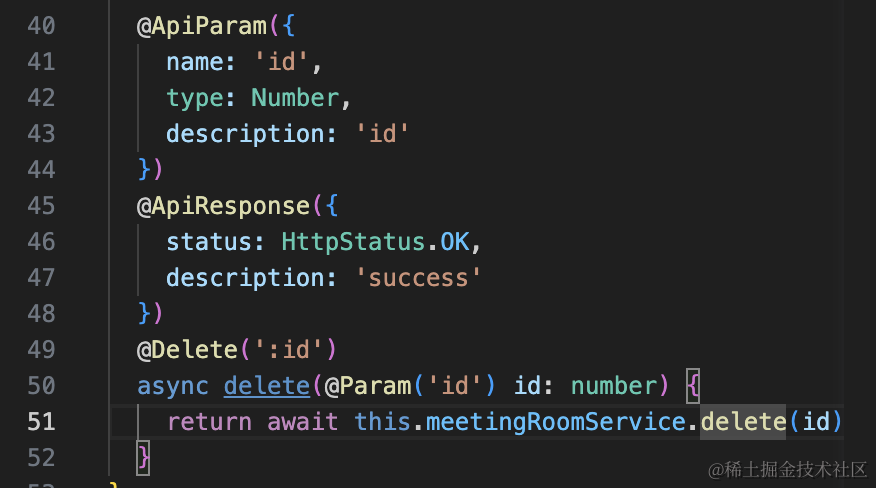Click line number 51 in the gutter

(40, 422)
